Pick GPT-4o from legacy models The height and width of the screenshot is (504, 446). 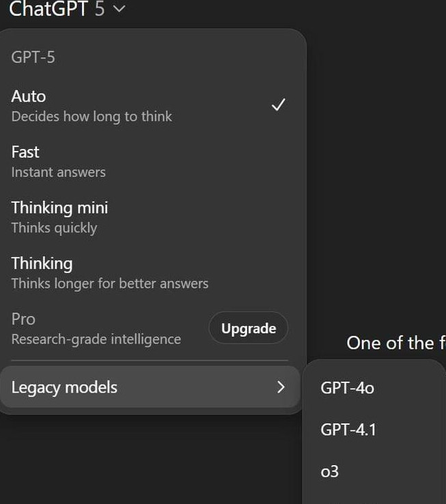(x=347, y=388)
